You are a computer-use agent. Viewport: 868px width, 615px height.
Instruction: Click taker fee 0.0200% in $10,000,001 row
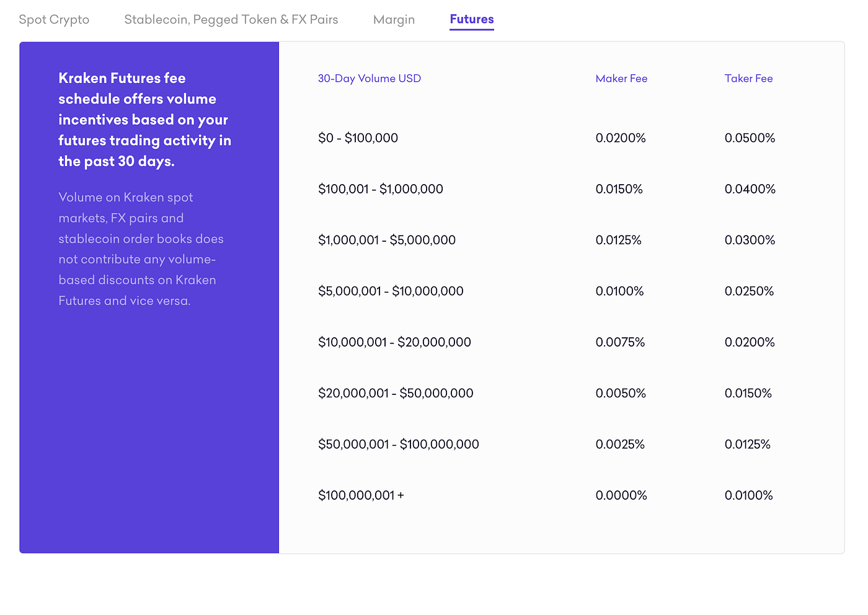click(750, 342)
